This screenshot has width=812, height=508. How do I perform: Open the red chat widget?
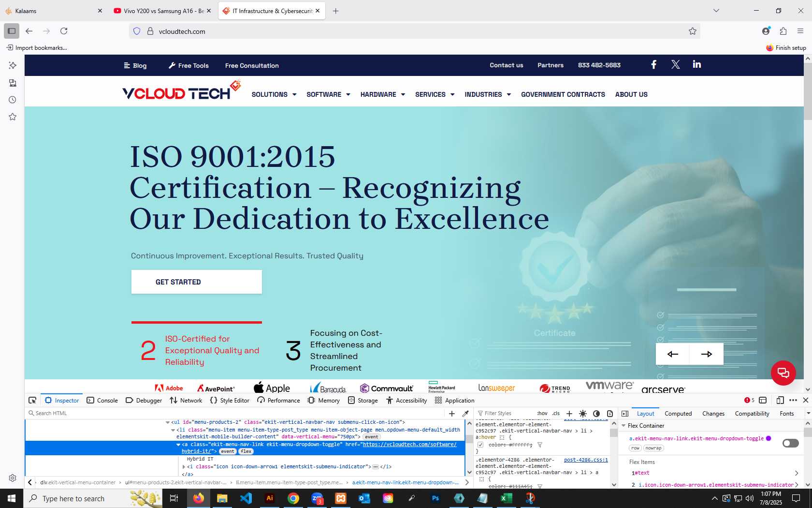coord(783,373)
